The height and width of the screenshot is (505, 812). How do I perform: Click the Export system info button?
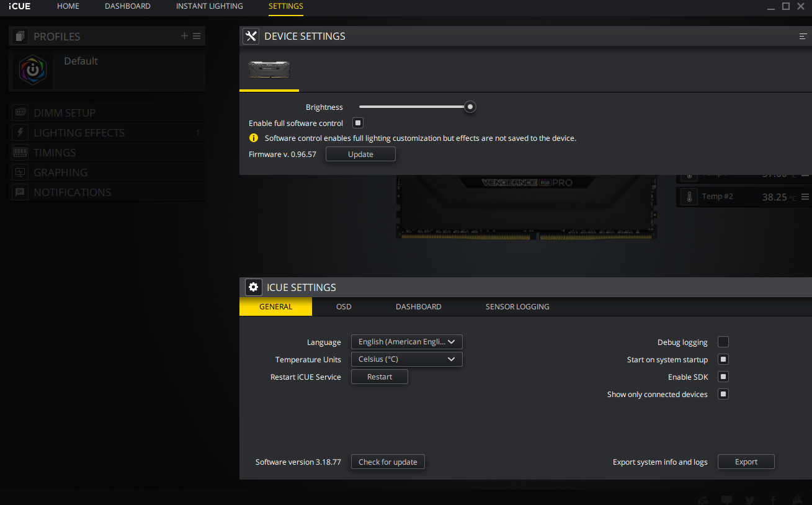pos(746,462)
